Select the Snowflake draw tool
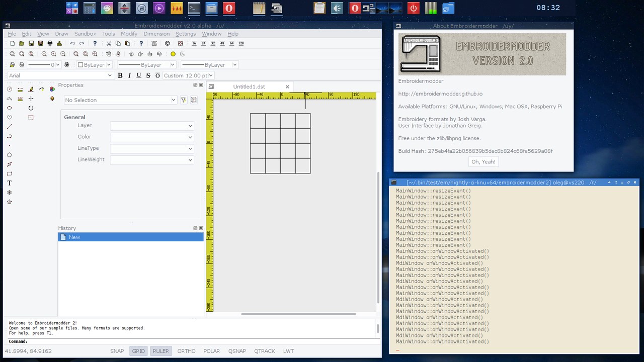The width and height of the screenshot is (644, 362). tap(9, 193)
